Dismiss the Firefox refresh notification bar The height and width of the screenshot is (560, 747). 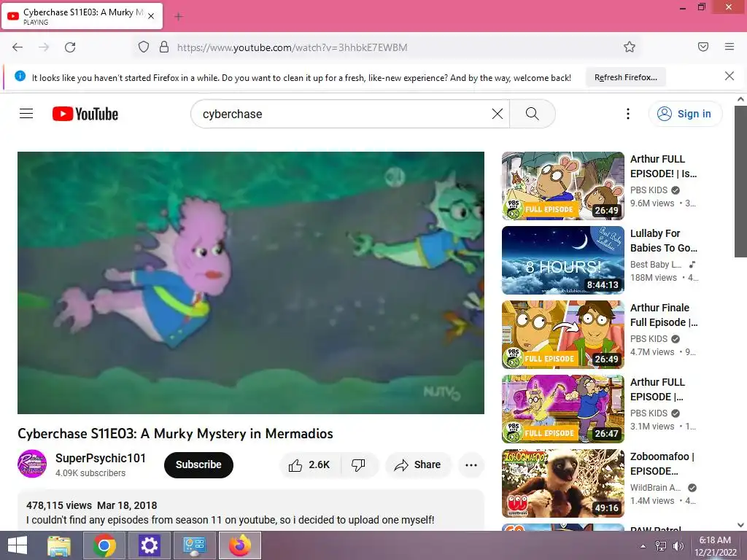click(x=729, y=76)
